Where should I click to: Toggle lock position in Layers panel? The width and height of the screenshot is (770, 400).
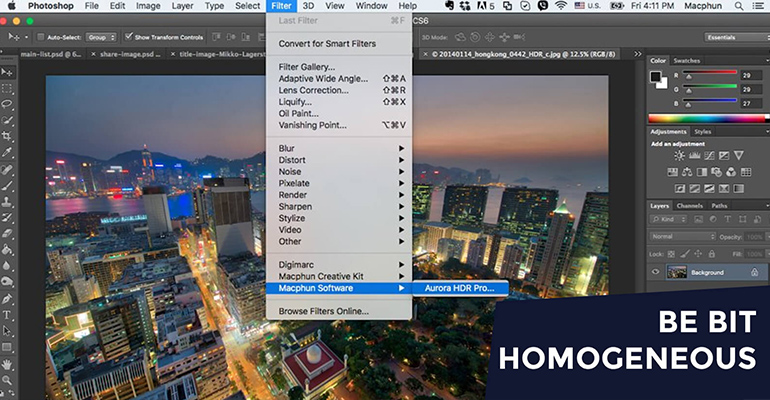coord(698,254)
